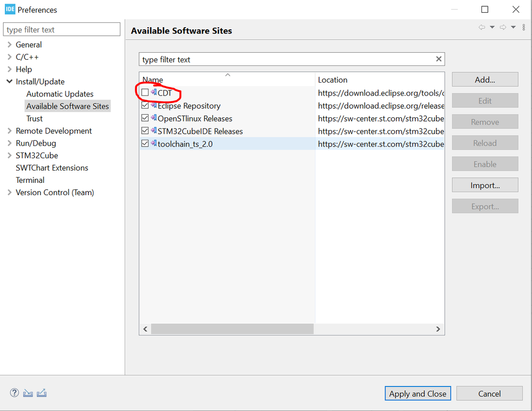Click the import preferences icon
Screen dimensions: 532x411
28,393
